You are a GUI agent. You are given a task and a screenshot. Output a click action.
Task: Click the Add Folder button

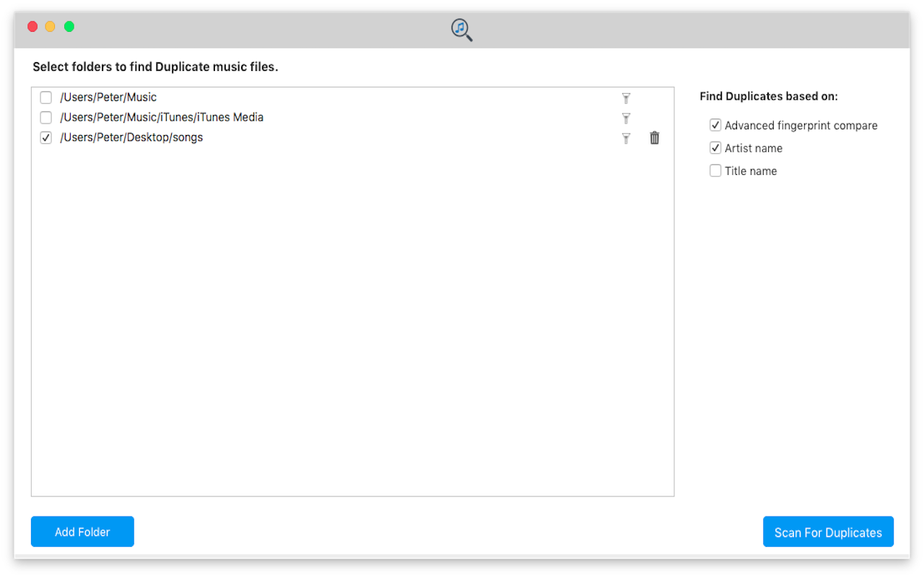[82, 532]
